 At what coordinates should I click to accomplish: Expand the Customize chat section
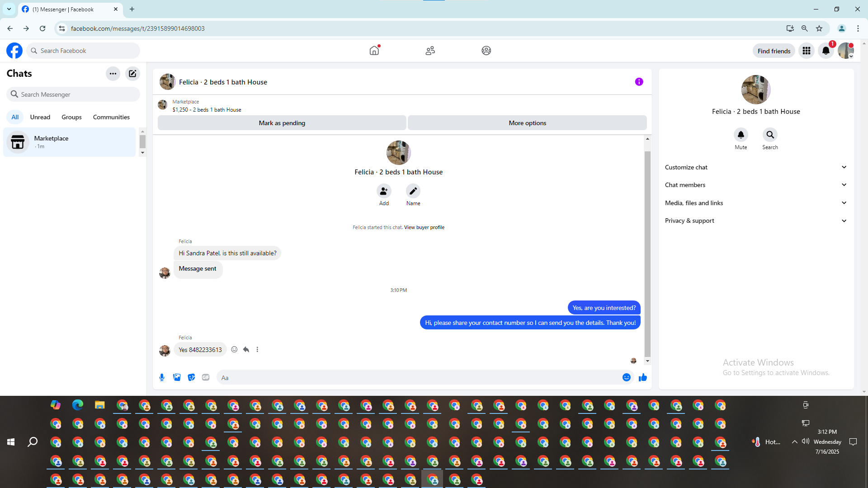click(x=756, y=167)
